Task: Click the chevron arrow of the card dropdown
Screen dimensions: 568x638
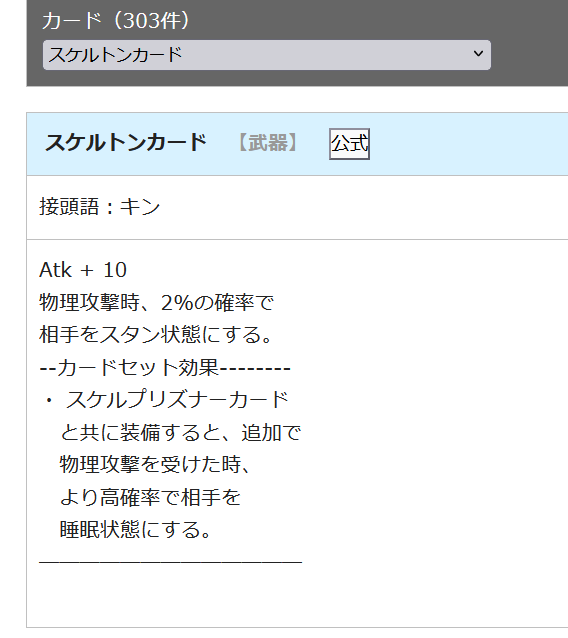Action: click(478, 53)
